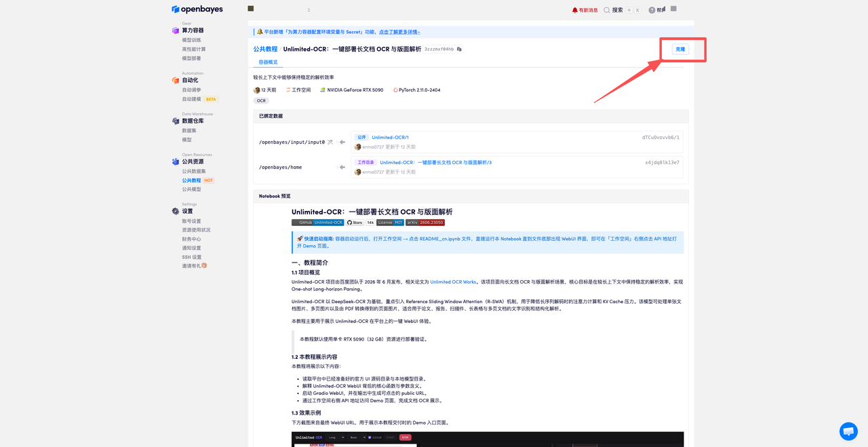Click the /openbayes/input/input0 path
The height and width of the screenshot is (447, 868).
292,142
